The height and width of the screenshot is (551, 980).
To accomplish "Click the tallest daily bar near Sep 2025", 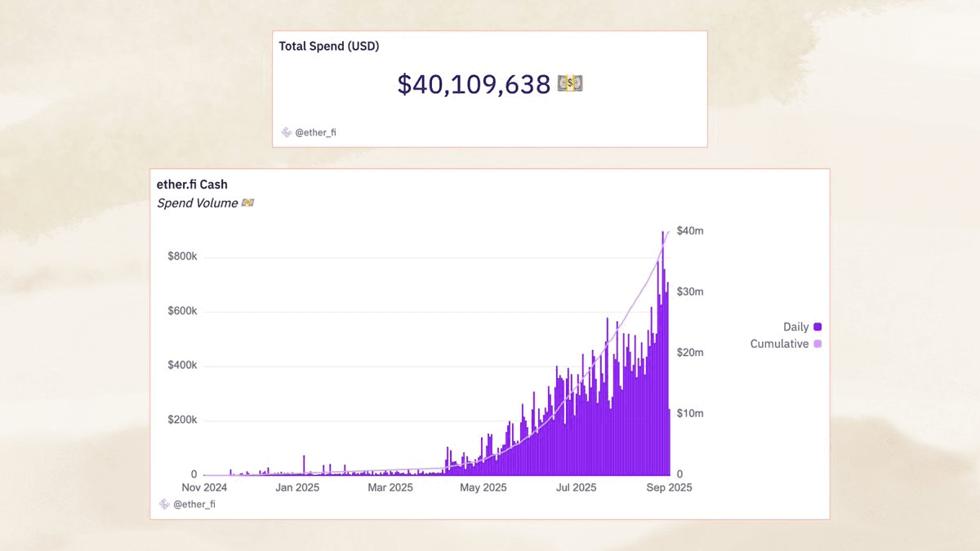I will [662, 353].
